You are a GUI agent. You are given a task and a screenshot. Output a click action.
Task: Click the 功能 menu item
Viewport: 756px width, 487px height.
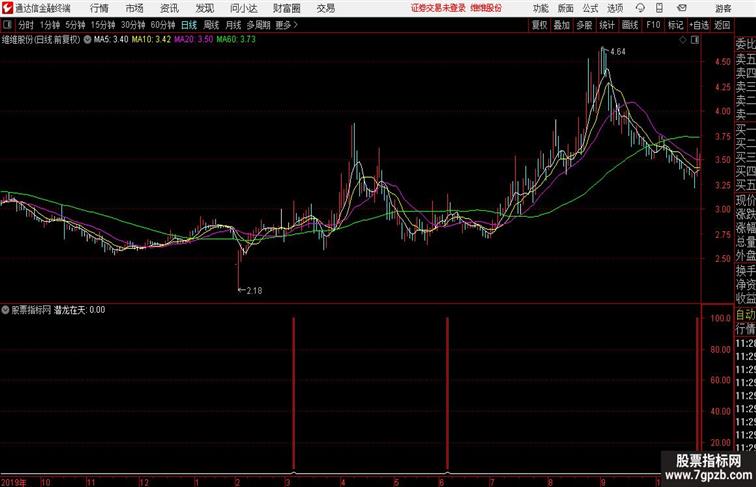pos(540,8)
